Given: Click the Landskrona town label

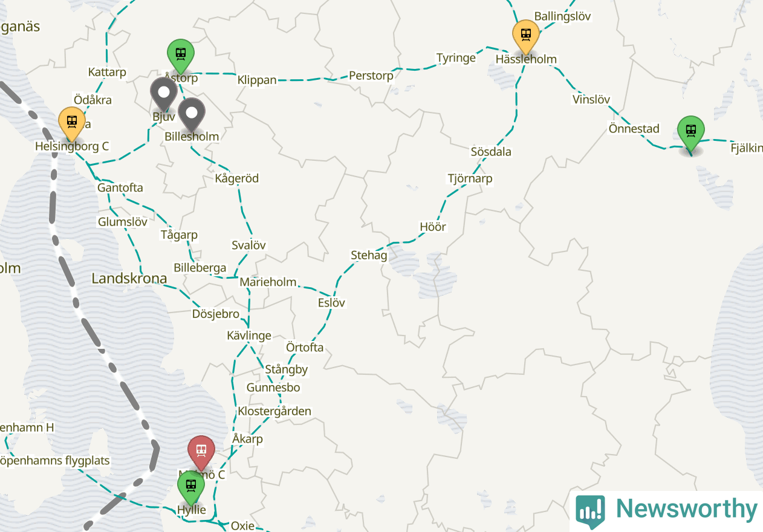Looking at the screenshot, I should (x=129, y=279).
